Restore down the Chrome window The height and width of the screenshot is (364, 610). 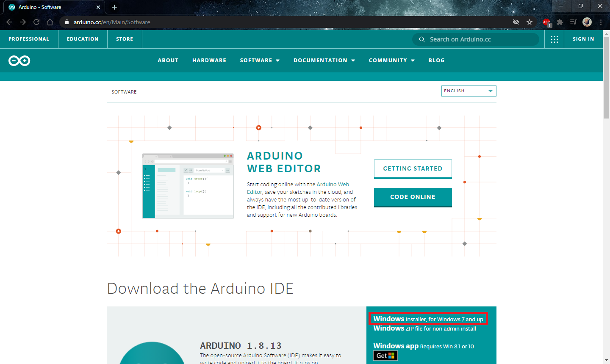pos(581,6)
